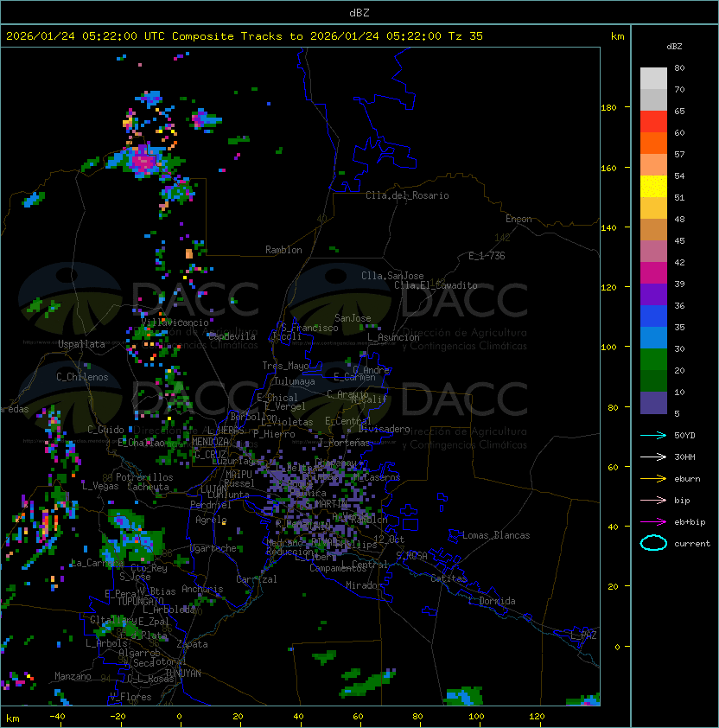Click the '180' vertical axis tick label
This screenshot has height=728, width=719.
[608, 108]
